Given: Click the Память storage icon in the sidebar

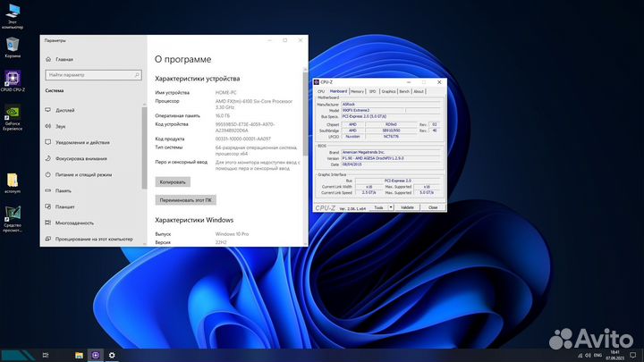Looking at the screenshot, I should 48,190.
